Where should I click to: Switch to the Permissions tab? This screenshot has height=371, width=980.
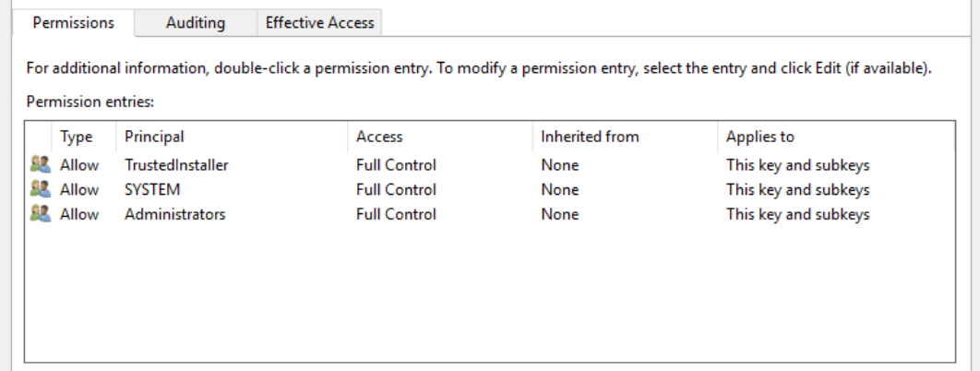pyautogui.click(x=73, y=23)
